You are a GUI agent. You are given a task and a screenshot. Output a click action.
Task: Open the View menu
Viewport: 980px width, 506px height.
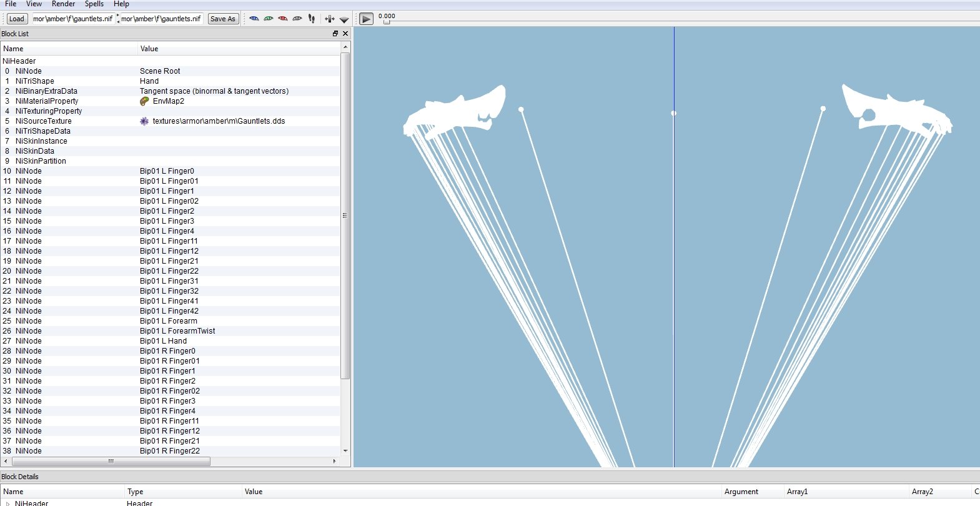[x=34, y=4]
